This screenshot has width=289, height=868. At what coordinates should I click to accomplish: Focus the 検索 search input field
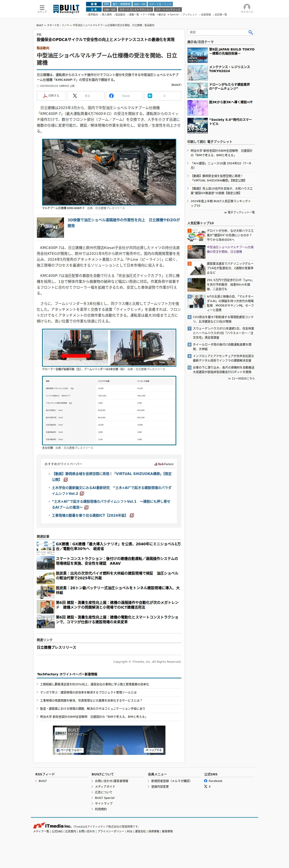point(218,32)
